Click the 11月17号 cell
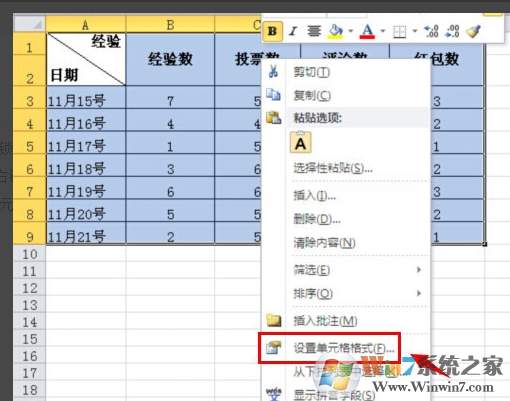This screenshot has height=401, width=510. point(86,143)
